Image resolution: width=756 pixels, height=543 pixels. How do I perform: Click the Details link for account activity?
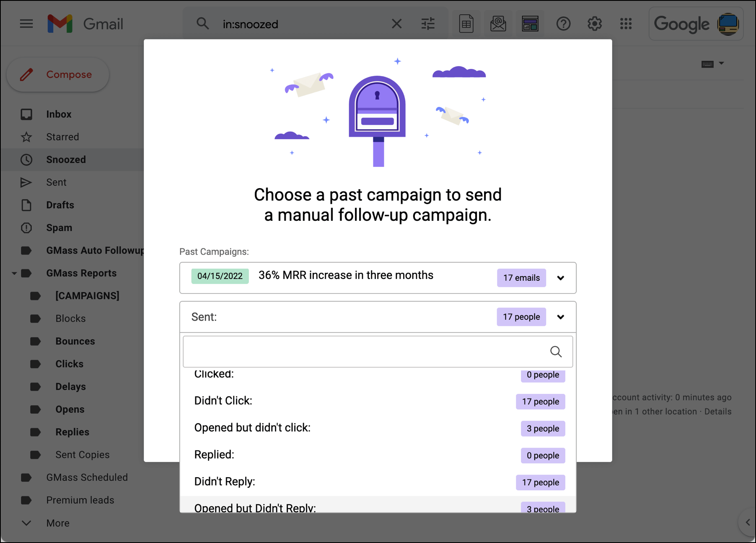click(718, 411)
